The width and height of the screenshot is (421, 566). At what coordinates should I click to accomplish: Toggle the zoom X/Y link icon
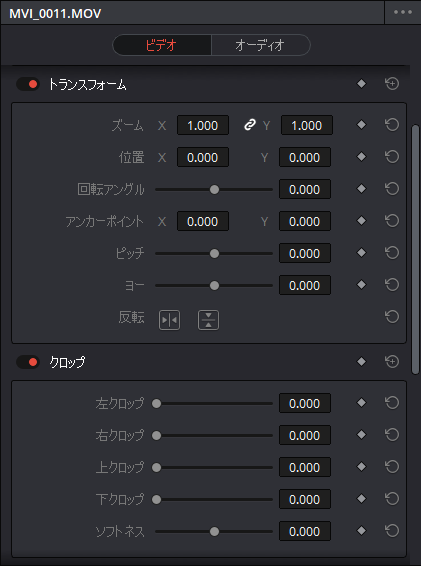249,125
